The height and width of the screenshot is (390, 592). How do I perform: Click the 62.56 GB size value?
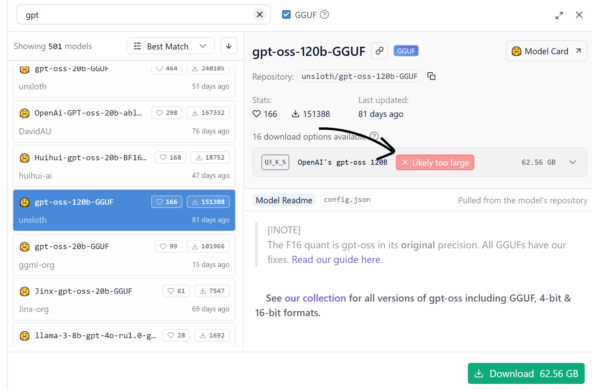(538, 162)
